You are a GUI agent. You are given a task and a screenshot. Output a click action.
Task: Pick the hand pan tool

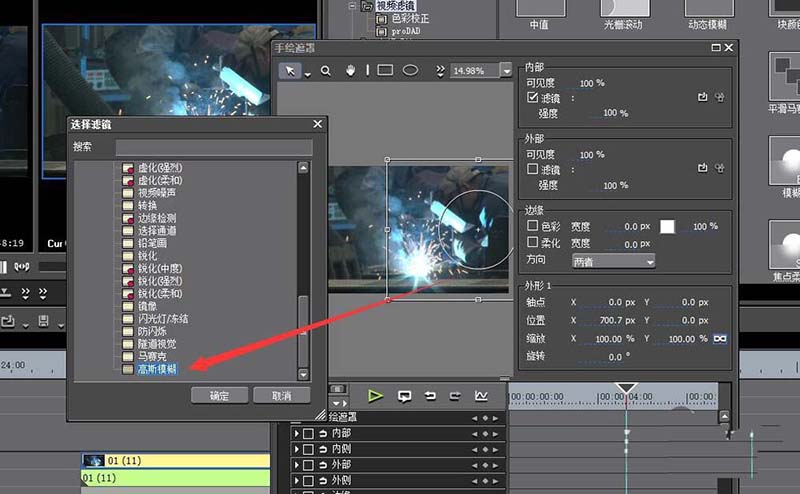351,71
